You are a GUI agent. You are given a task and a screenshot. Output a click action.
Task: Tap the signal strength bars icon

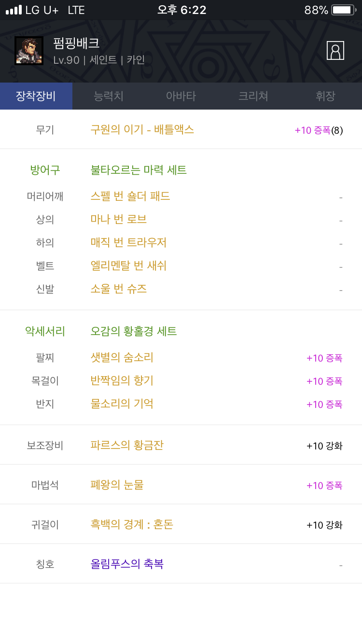click(x=14, y=10)
